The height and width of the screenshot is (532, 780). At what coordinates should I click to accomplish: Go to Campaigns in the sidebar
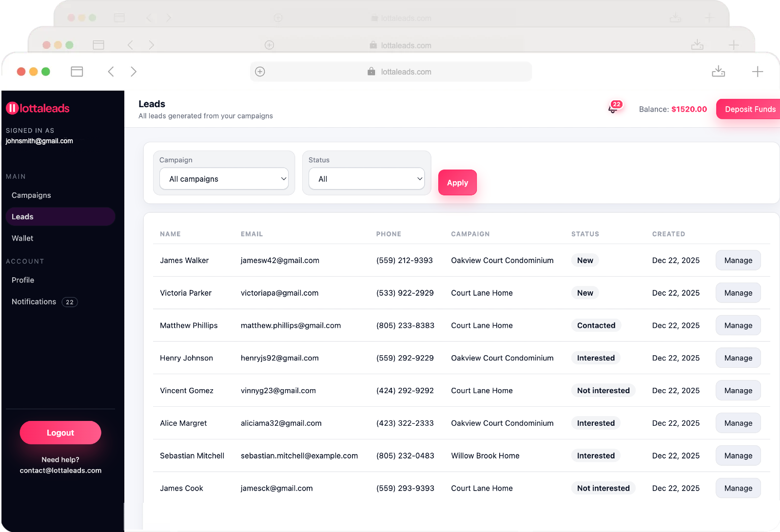31,195
